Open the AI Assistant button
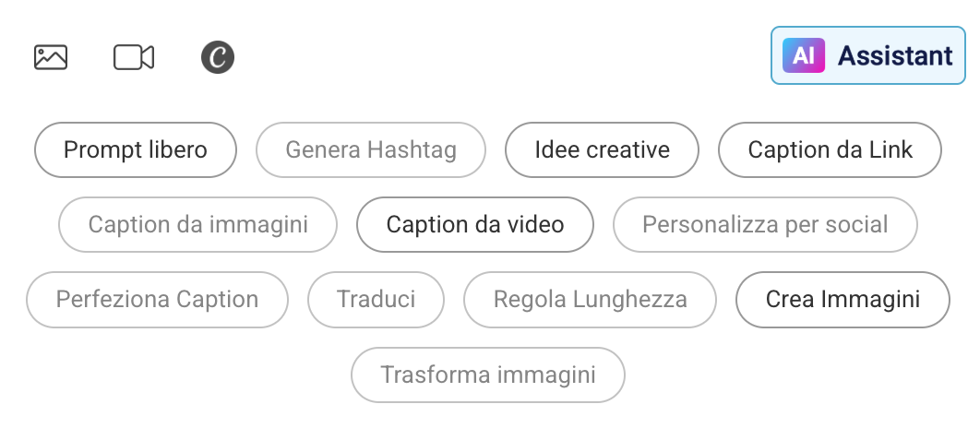980x428 pixels. point(867,55)
